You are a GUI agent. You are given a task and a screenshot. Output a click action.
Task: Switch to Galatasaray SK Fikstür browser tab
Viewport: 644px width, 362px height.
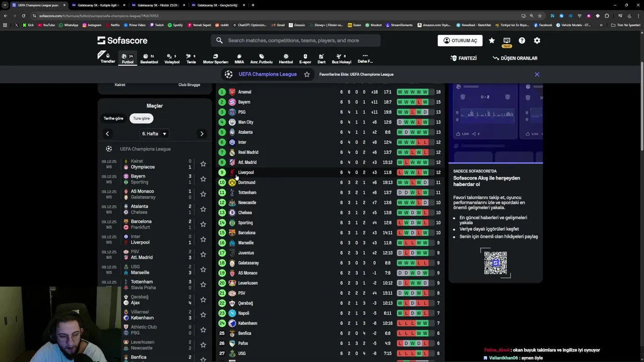[x=157, y=5]
